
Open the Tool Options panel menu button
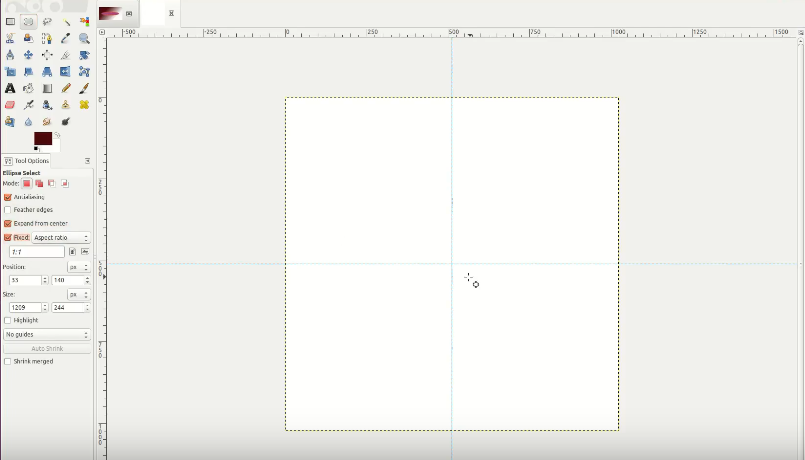click(x=87, y=161)
